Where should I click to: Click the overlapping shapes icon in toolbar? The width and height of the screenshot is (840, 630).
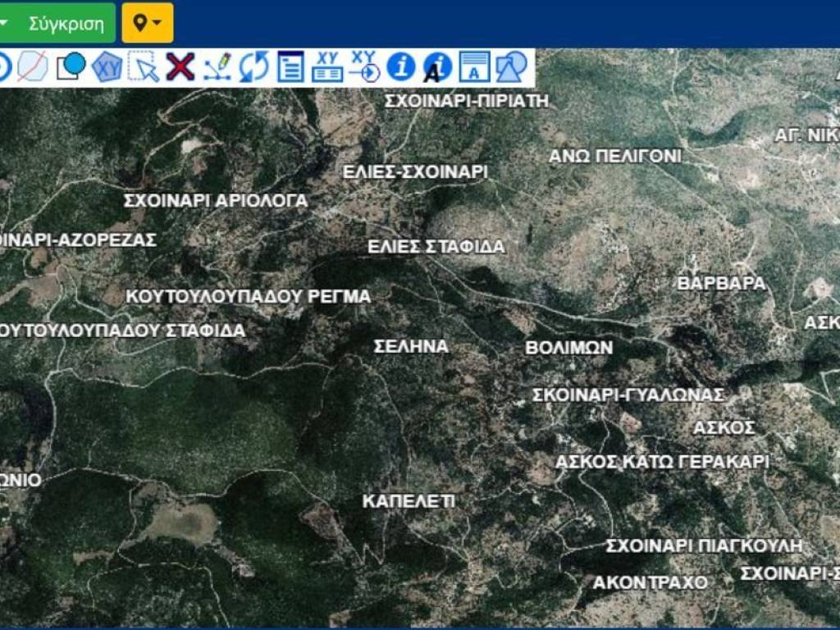click(x=511, y=66)
